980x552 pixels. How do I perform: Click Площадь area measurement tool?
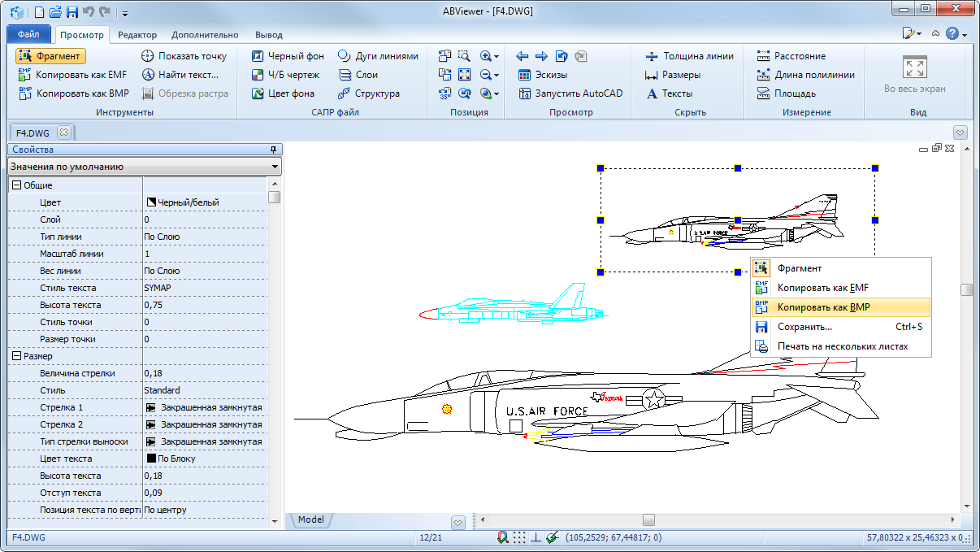pyautogui.click(x=785, y=93)
